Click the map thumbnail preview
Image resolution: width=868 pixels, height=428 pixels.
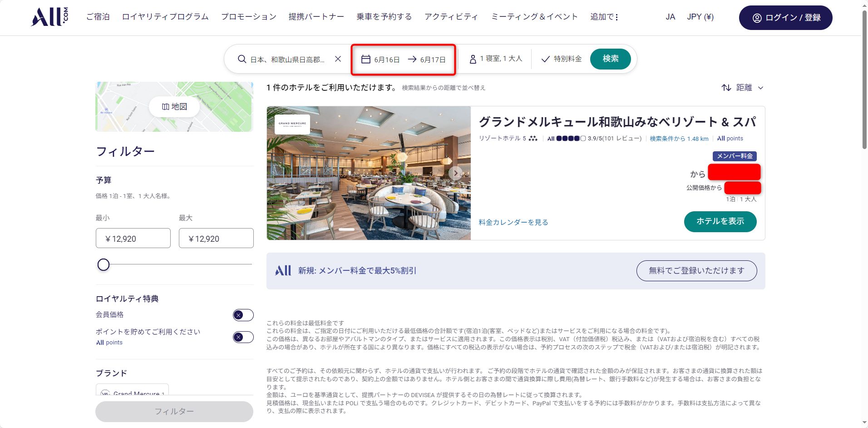(x=174, y=107)
